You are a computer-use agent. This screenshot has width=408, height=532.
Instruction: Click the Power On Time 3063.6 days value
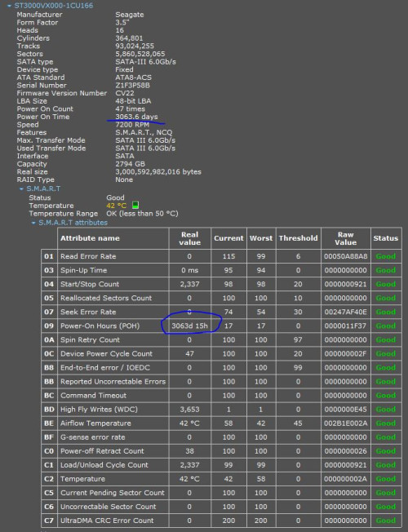(136, 117)
